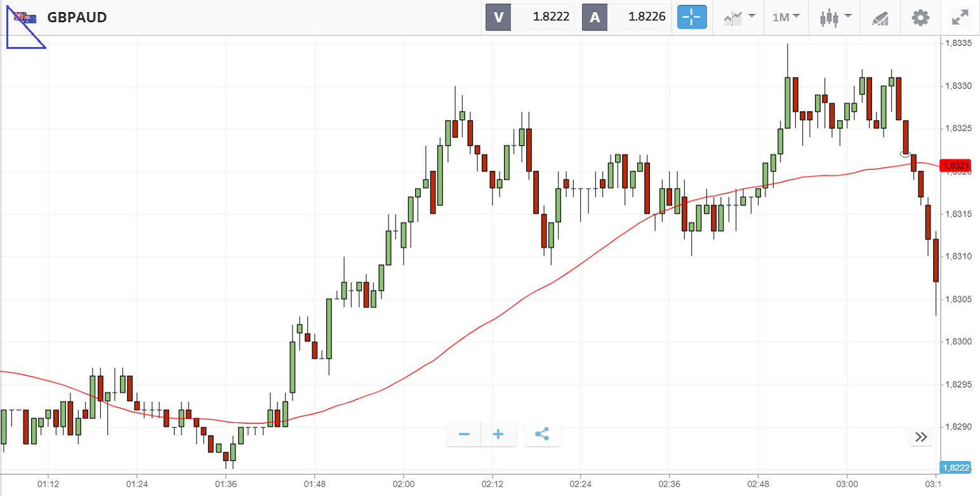
Task: Expand chart to fullscreen
Action: (x=960, y=17)
